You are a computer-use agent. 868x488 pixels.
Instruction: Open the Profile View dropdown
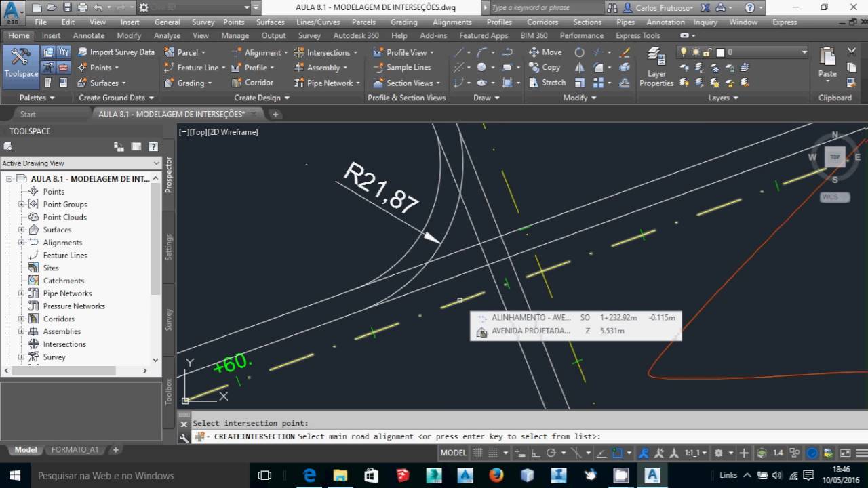pos(403,52)
